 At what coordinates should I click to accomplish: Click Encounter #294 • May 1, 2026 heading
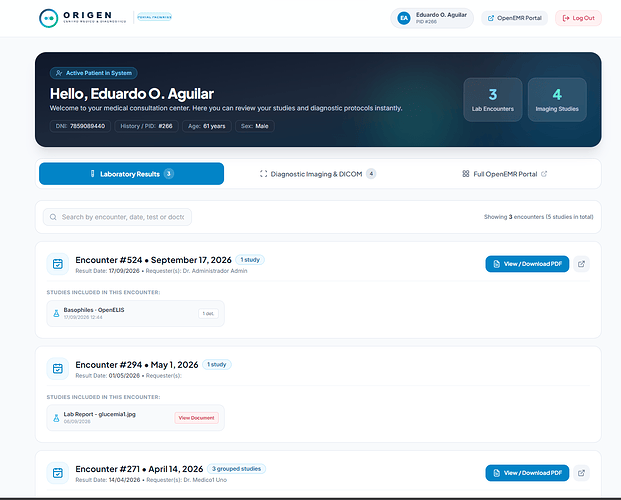tap(137, 365)
